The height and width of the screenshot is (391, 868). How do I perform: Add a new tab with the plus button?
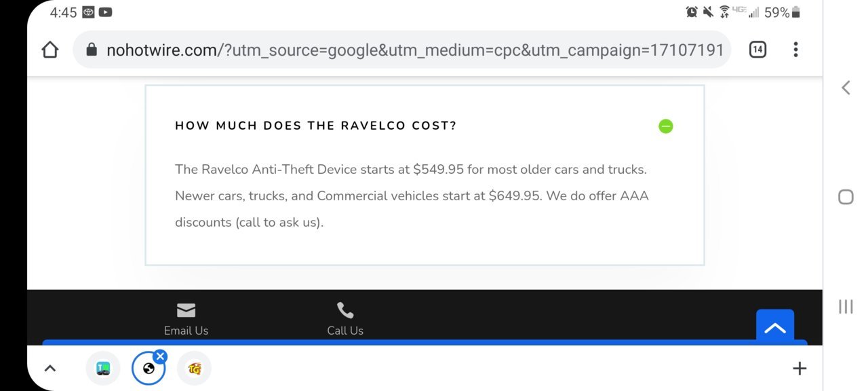click(800, 369)
